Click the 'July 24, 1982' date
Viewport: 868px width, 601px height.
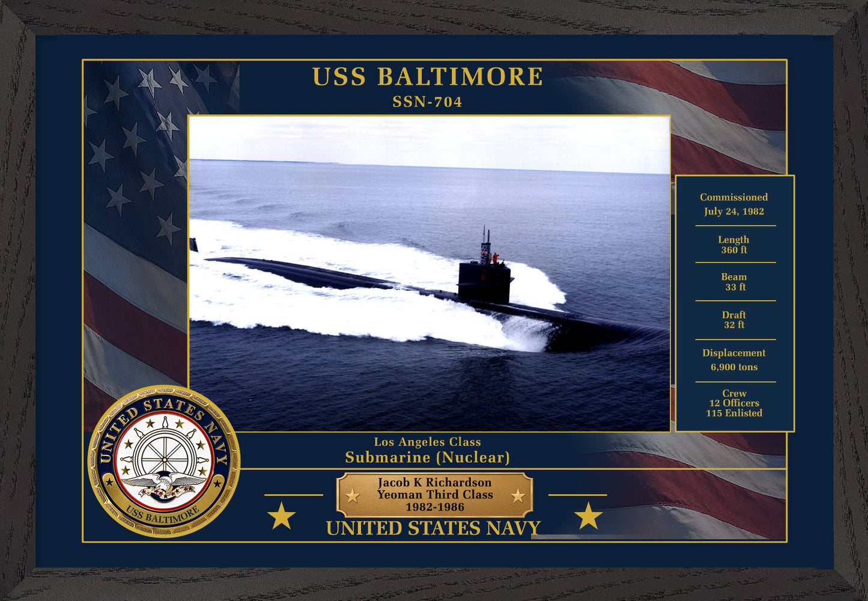[x=734, y=212]
